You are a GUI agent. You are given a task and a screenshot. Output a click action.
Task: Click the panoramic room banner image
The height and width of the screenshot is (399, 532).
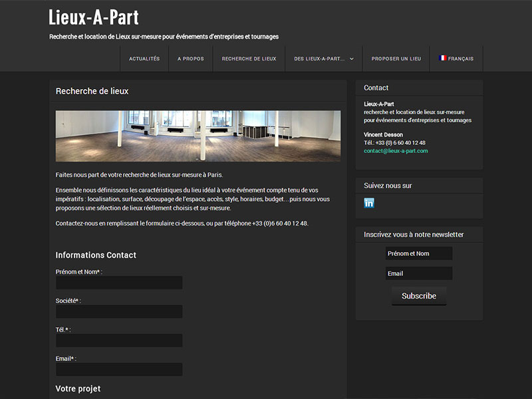[x=198, y=136]
